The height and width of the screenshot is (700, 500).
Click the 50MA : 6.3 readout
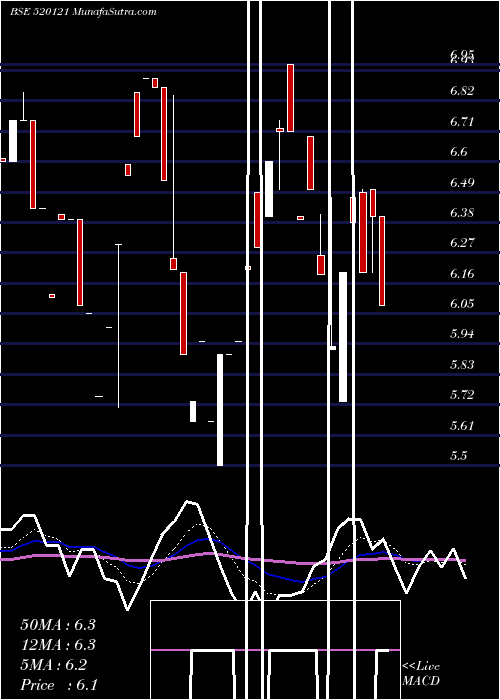58,625
